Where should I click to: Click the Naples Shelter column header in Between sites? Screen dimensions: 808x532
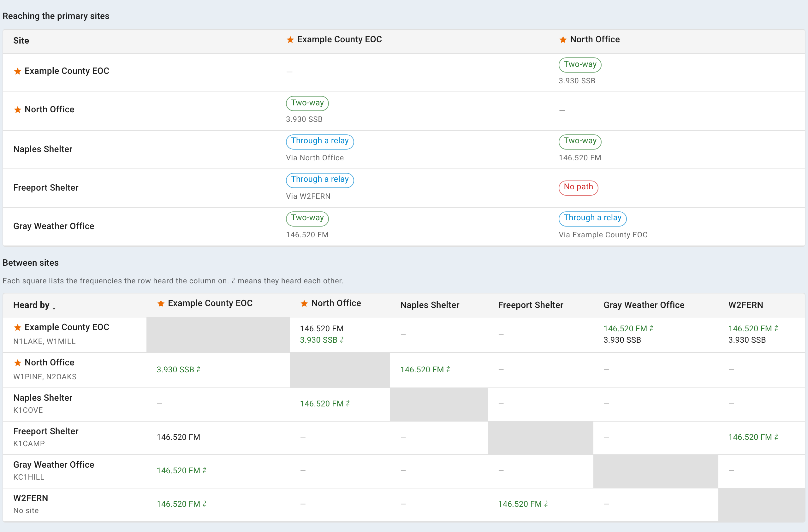(430, 305)
